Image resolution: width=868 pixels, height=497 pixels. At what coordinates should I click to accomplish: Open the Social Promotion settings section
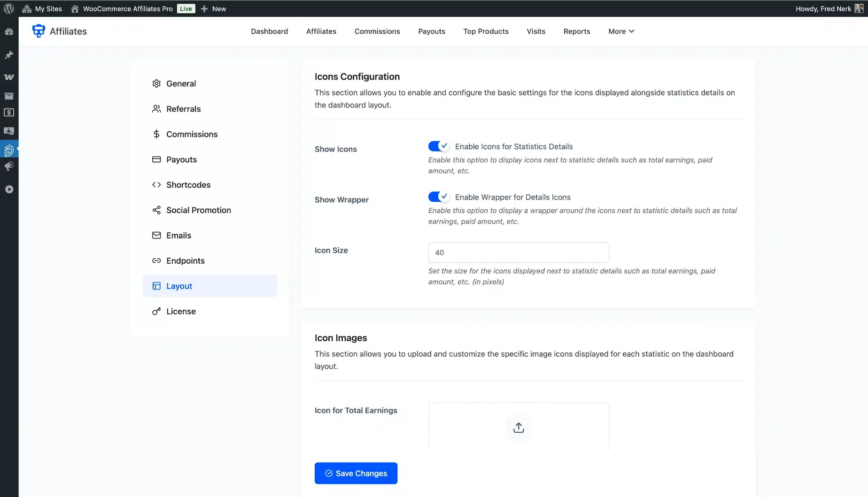198,210
